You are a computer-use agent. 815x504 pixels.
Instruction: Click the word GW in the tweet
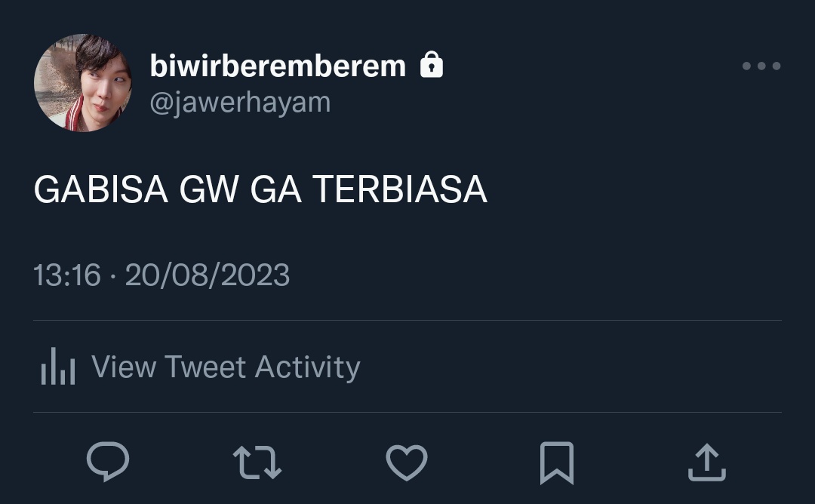(209, 189)
